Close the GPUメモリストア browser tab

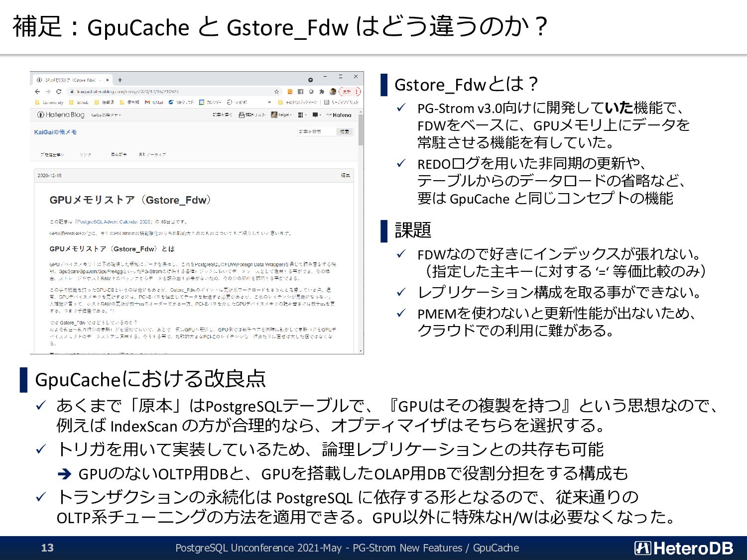(x=107, y=80)
